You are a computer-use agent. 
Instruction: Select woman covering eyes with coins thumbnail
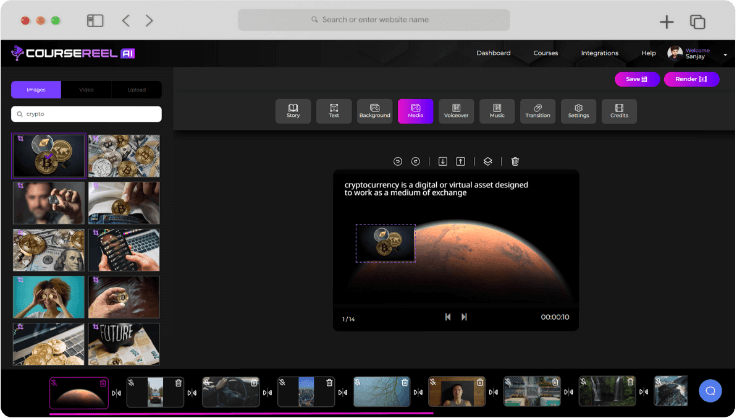pyautogui.click(x=49, y=297)
